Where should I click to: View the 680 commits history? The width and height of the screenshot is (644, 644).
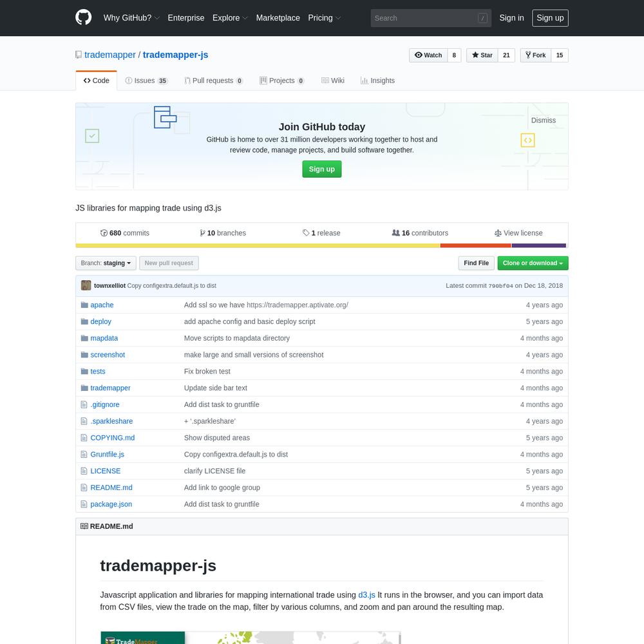(x=125, y=233)
